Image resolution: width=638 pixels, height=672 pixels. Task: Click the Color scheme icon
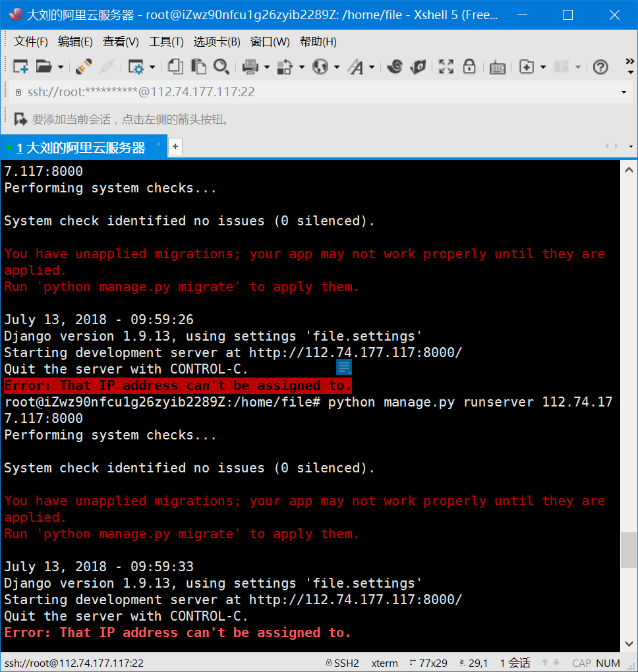coord(285,67)
